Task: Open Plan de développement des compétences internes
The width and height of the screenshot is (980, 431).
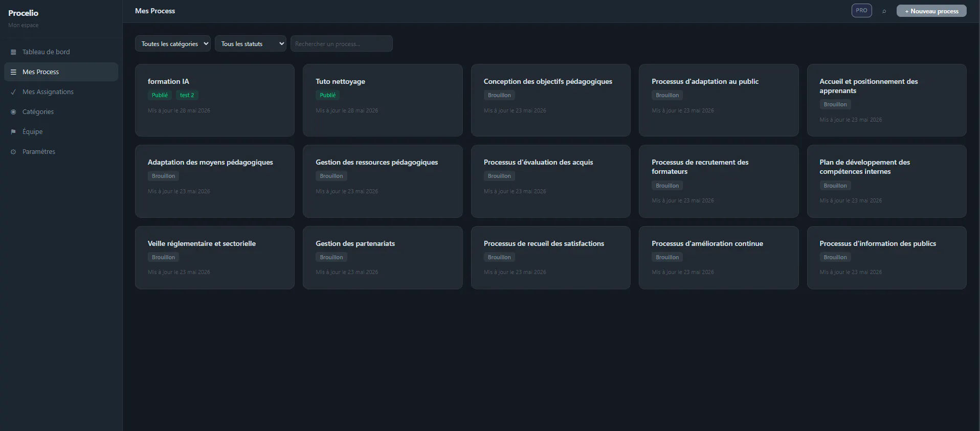Action: (887, 181)
